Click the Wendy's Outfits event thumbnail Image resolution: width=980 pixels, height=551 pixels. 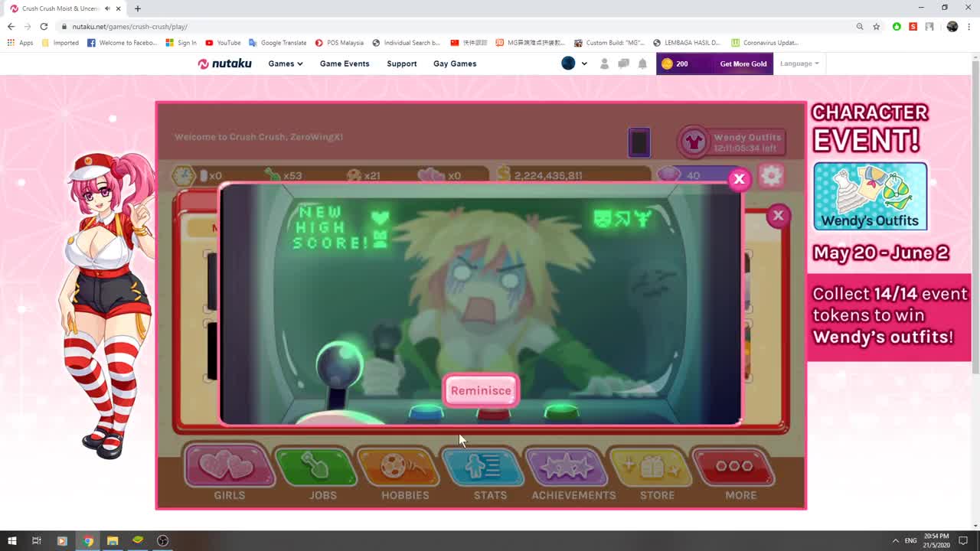870,196
